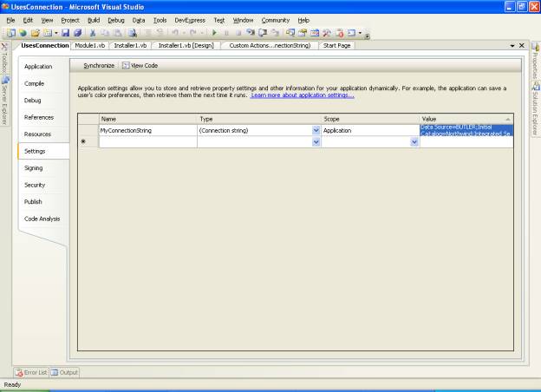Switch to the Installer1.vb tab
This screenshot has width=541, height=392.
pos(130,46)
